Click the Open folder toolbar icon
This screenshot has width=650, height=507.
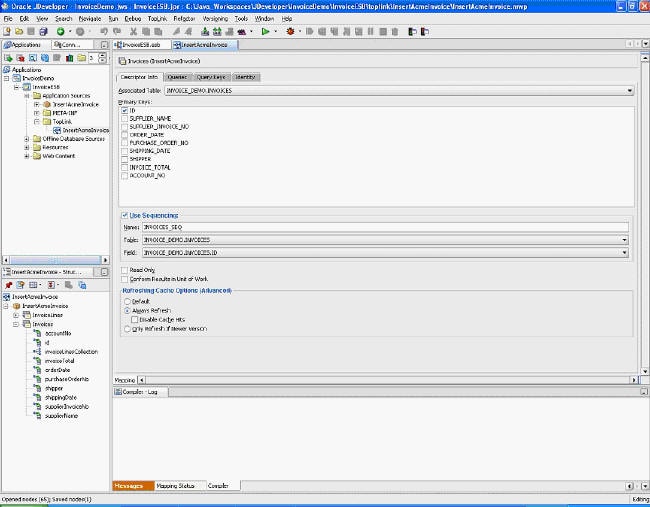pos(19,32)
